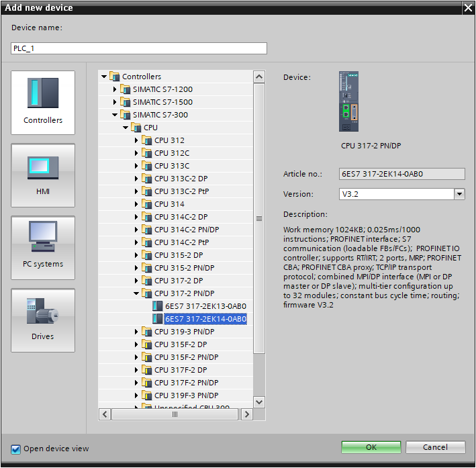Expand the CPU 314C-2 PN/DP node

[x=136, y=230]
